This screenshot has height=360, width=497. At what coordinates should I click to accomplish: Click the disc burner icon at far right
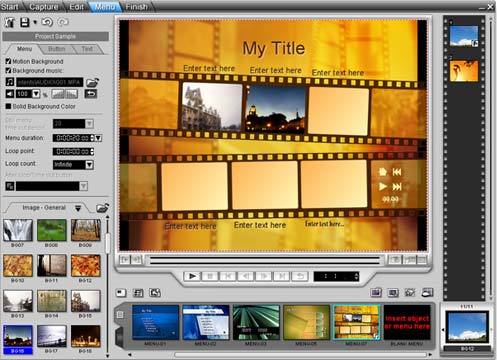tap(427, 293)
